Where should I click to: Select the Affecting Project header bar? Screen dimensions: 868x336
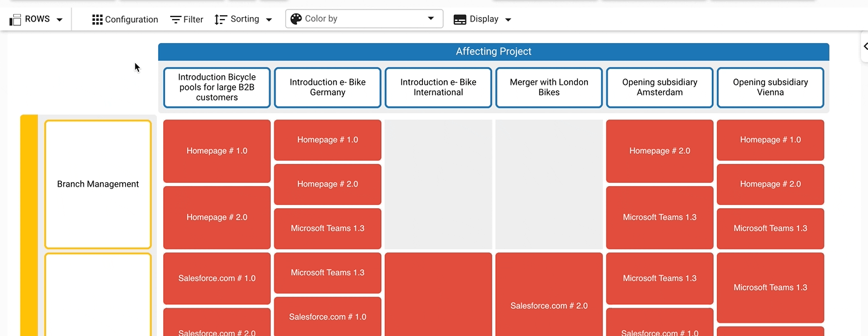coord(493,52)
